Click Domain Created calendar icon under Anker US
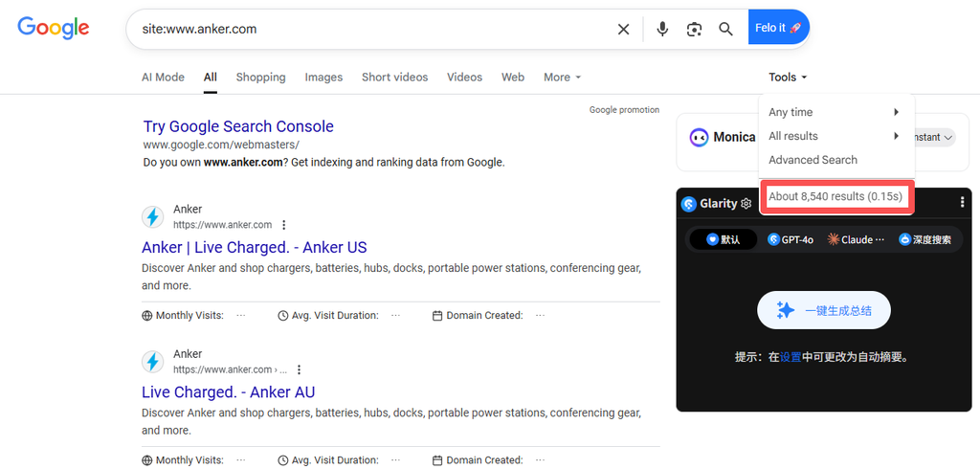This screenshot has width=980, height=469. click(437, 315)
